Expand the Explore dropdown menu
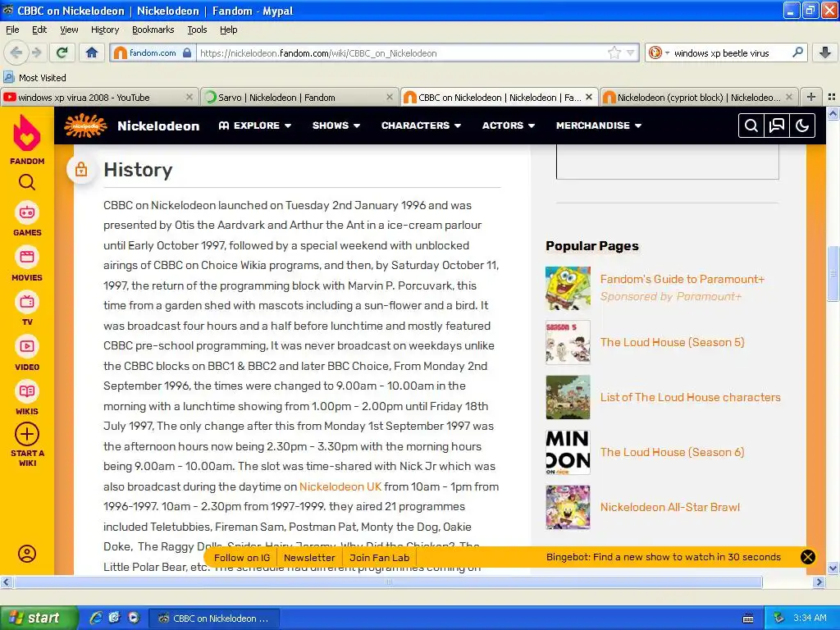Image resolution: width=840 pixels, height=630 pixels. click(255, 126)
